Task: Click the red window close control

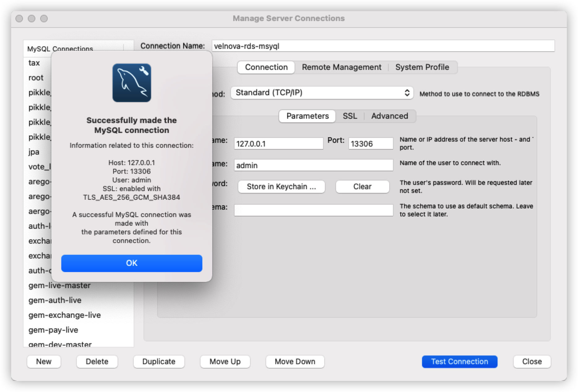Action: click(x=19, y=19)
